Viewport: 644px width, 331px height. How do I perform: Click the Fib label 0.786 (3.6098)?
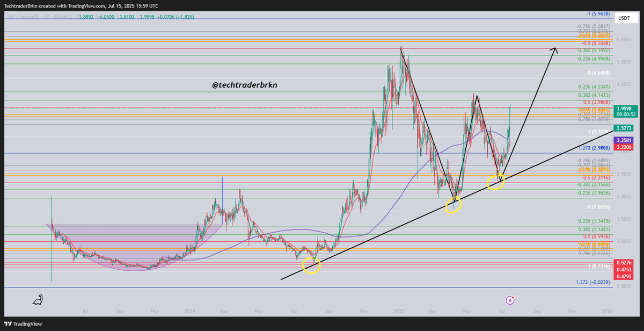click(x=595, y=119)
